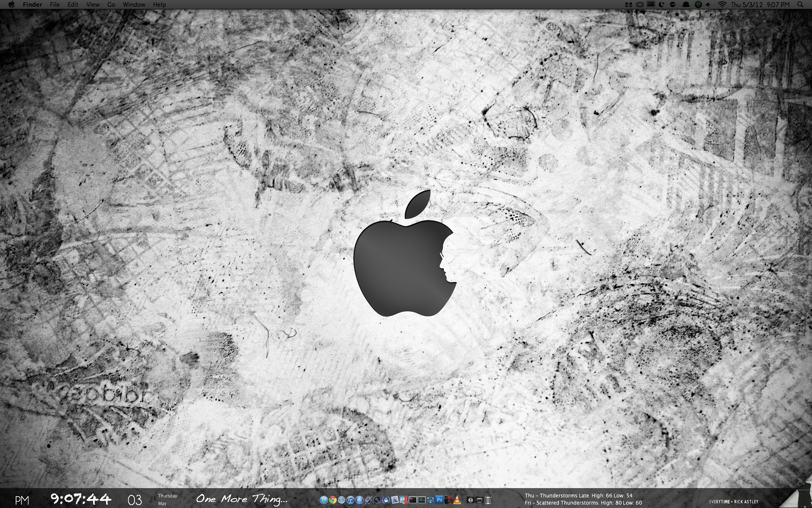Click Thu Thunderstorms Late forecast line
Screen dimensions: 812x508
[579, 495]
